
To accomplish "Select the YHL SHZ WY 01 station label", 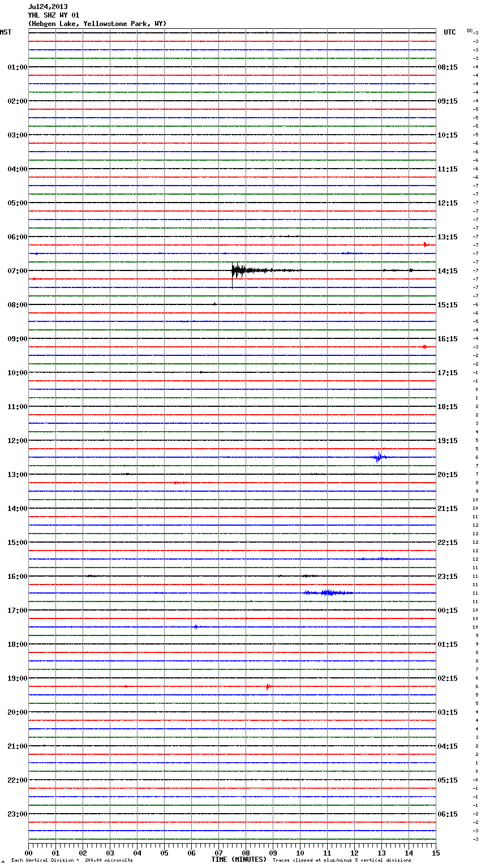I will [x=54, y=15].
